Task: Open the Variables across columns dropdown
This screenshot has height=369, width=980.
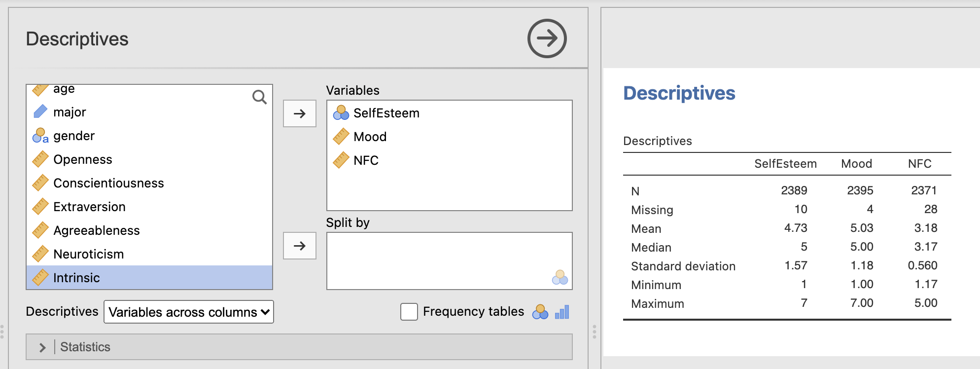Action: (189, 312)
